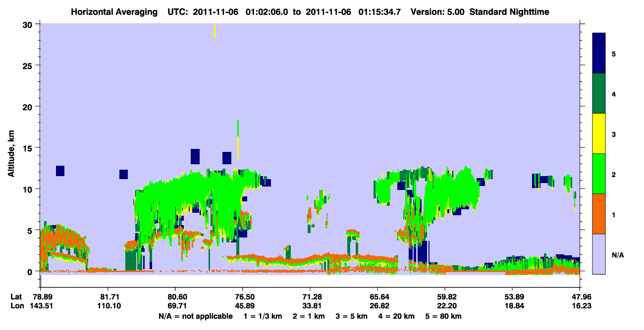Screen dimensions: 644x330
Task: Click the yellow streak near 29 km altitude
Action: coord(215,31)
